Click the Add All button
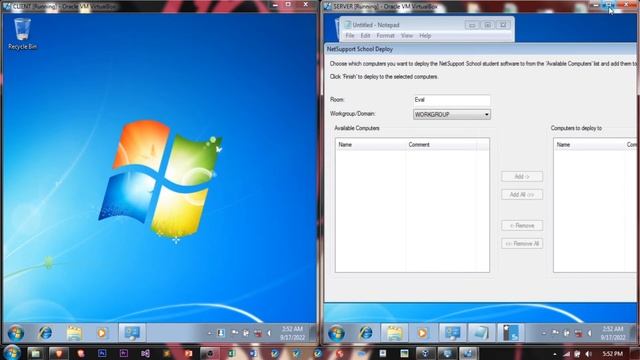Screen dimensions: 640x360 [x=522, y=194]
